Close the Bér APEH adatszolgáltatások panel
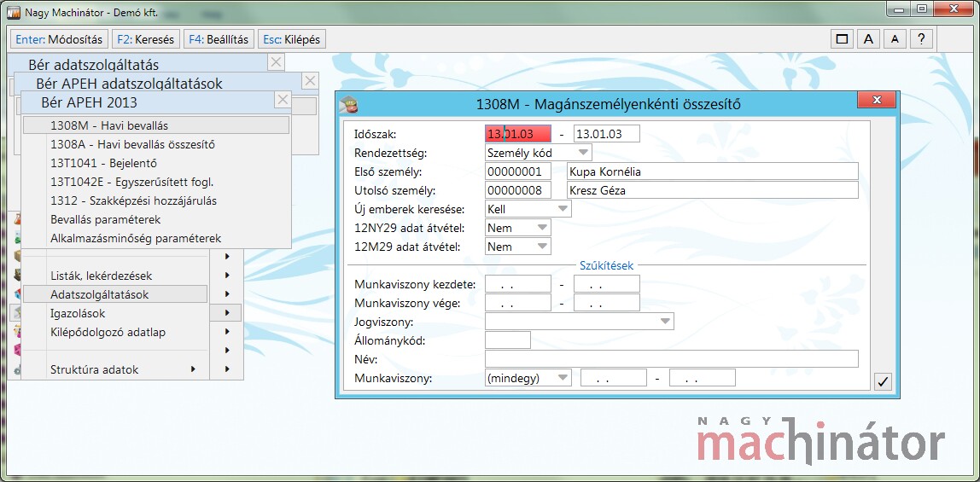This screenshot has width=980, height=482. coord(310,80)
